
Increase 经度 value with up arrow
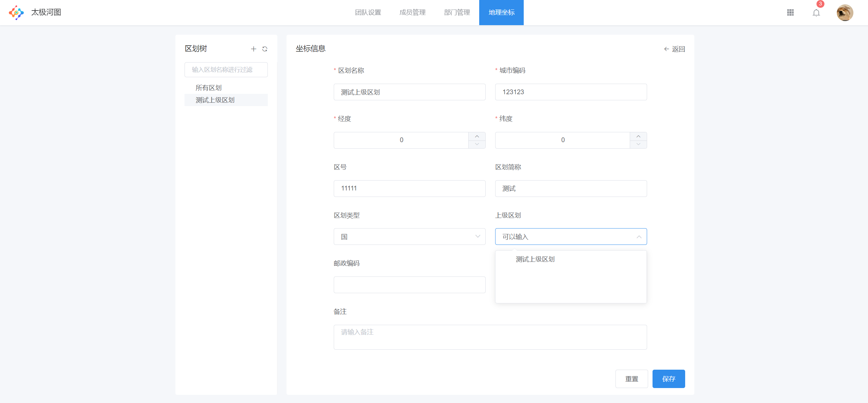pyautogui.click(x=477, y=136)
